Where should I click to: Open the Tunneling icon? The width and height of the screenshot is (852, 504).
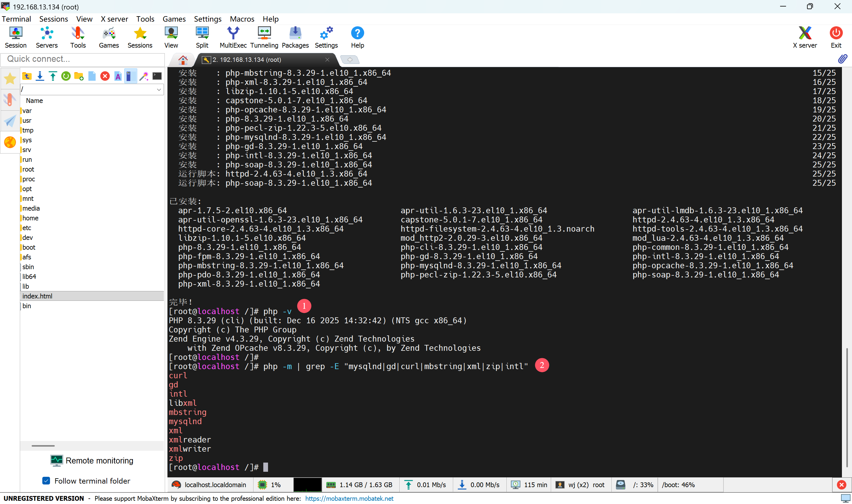pyautogui.click(x=264, y=37)
